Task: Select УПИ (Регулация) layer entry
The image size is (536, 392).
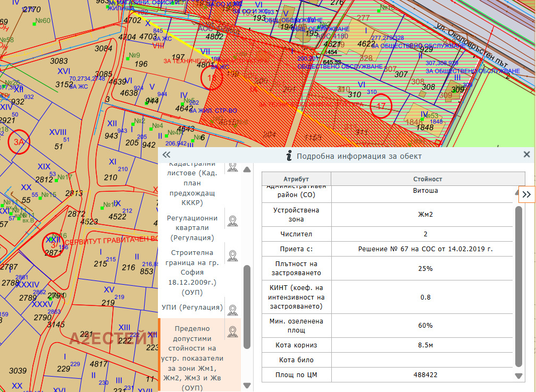Action: [192, 308]
